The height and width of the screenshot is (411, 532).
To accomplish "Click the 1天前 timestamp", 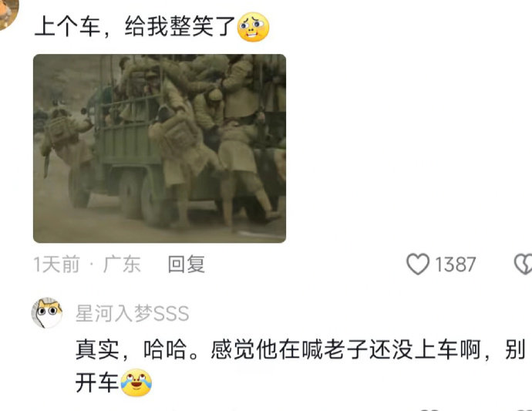I will click(x=56, y=264).
